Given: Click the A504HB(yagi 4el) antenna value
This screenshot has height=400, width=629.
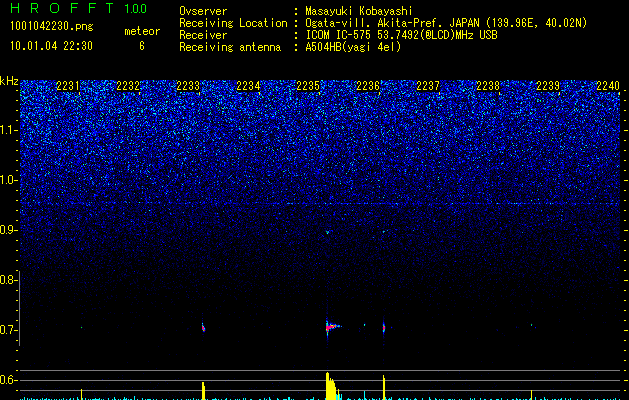Looking at the screenshot, I should point(353,47).
